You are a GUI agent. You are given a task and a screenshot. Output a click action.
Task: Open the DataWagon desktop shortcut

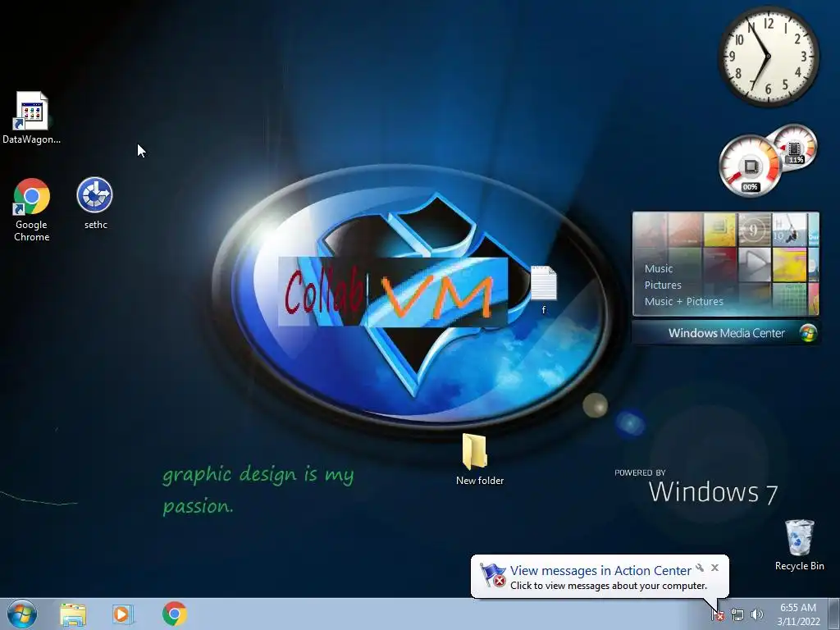(x=32, y=118)
